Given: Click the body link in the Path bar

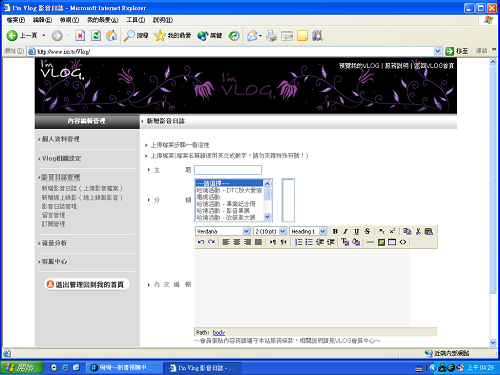Looking at the screenshot, I should [x=219, y=332].
